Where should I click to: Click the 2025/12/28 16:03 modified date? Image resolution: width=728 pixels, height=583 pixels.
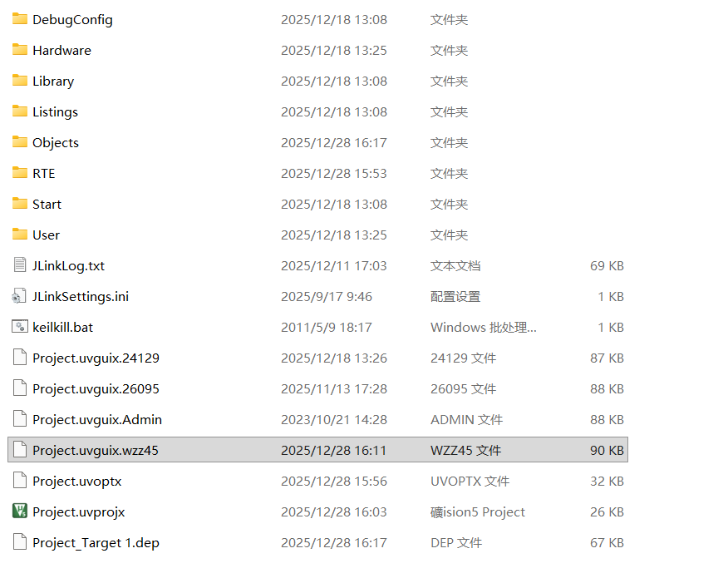pyautogui.click(x=334, y=512)
